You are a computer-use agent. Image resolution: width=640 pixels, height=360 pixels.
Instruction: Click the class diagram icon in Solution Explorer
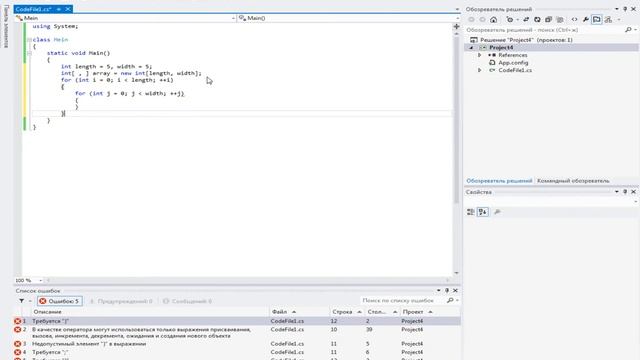[x=608, y=19]
